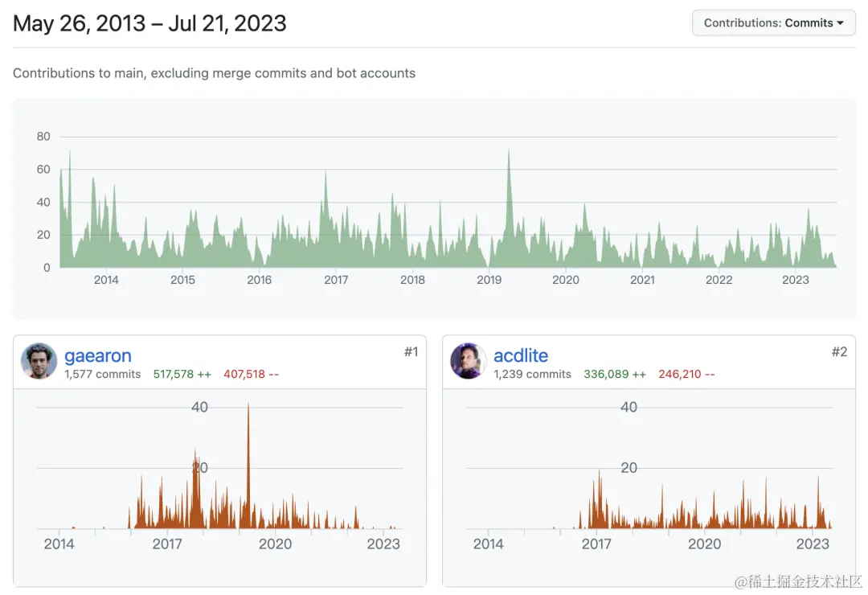Image resolution: width=868 pixels, height=595 pixels.
Task: Click acdlite's 336,089 ++ additions count
Action: (x=615, y=374)
